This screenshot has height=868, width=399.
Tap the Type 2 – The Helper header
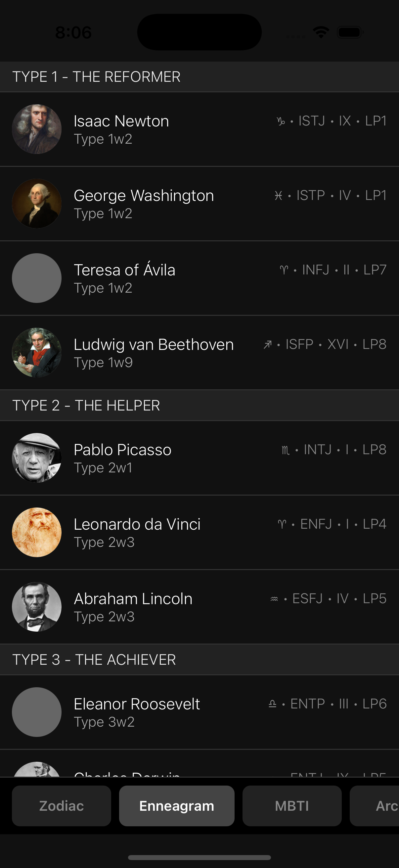click(x=86, y=405)
